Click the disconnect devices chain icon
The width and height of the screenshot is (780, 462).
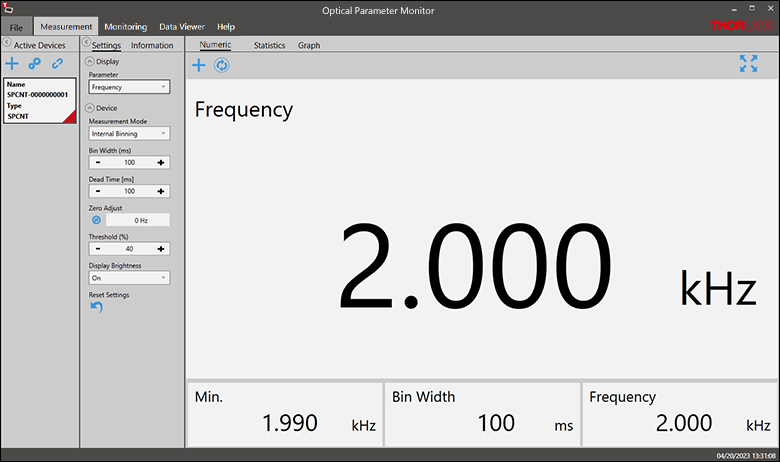pyautogui.click(x=58, y=64)
